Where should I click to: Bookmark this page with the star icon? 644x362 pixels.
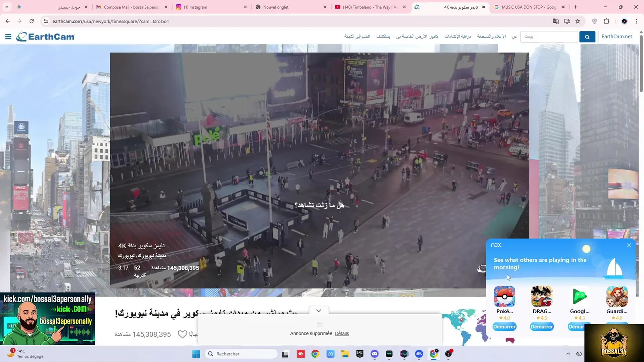[578, 21]
